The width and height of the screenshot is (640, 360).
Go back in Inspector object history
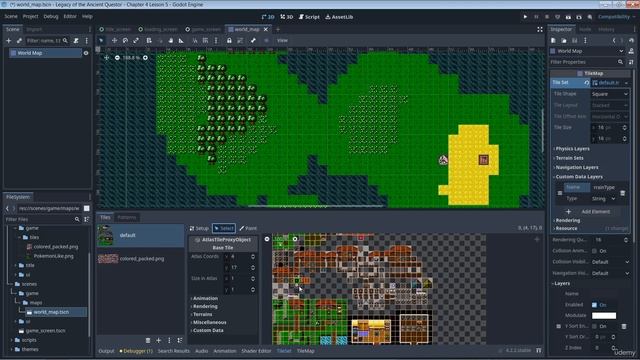614,40
